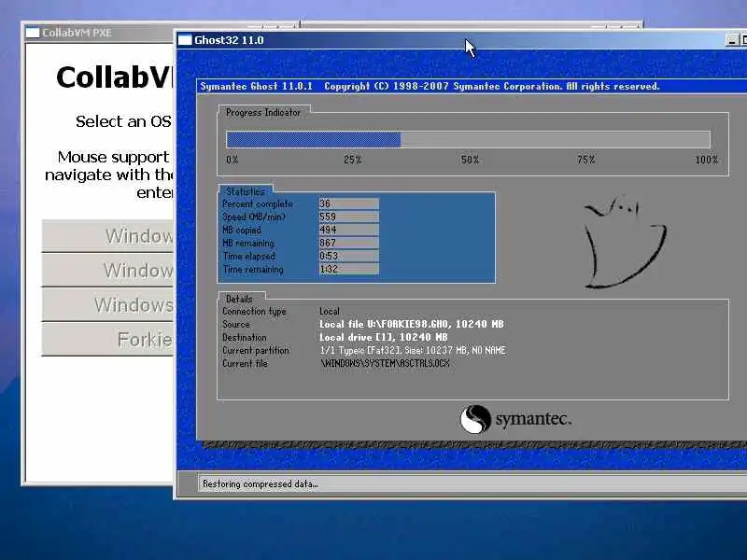This screenshot has width=747, height=560.
Task: Click the CollabVM heading text
Action: [114, 77]
